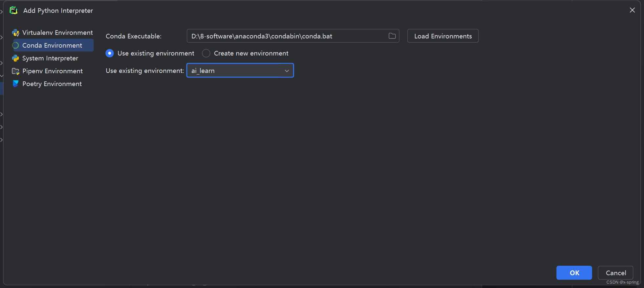
Task: Switch to Poetry Environment option
Action: click(x=53, y=84)
